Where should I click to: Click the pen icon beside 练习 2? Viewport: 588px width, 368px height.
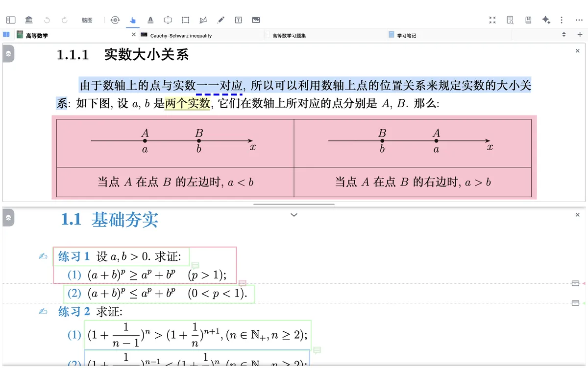(44, 311)
